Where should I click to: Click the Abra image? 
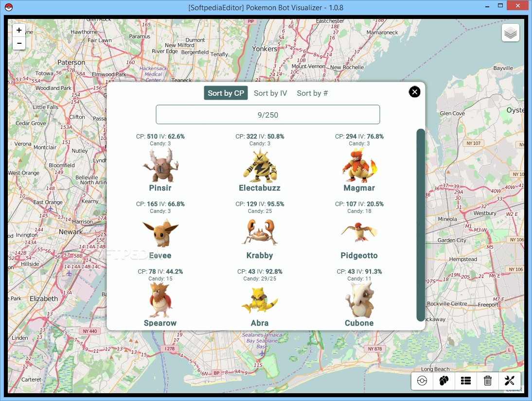[x=260, y=300]
